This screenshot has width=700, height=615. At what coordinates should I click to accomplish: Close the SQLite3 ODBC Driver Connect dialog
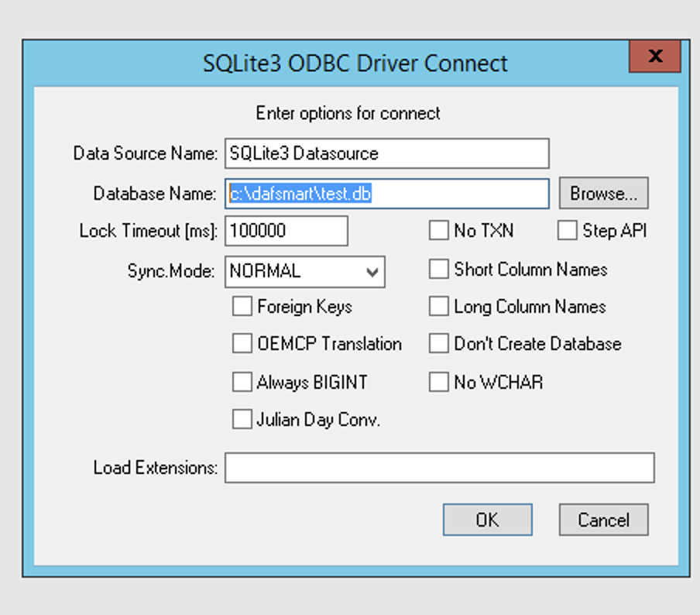click(x=655, y=57)
